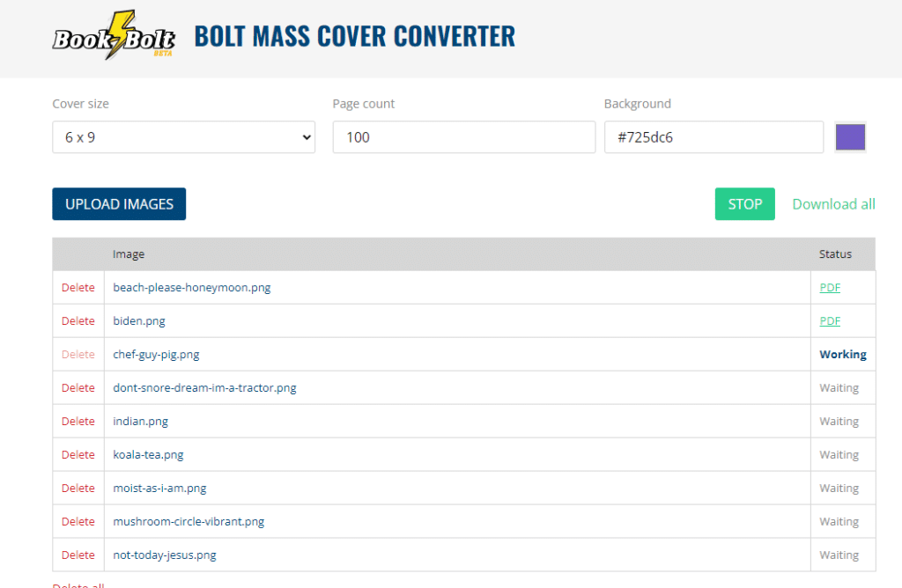
Task: Open the purple background color swatch
Action: [x=850, y=137]
